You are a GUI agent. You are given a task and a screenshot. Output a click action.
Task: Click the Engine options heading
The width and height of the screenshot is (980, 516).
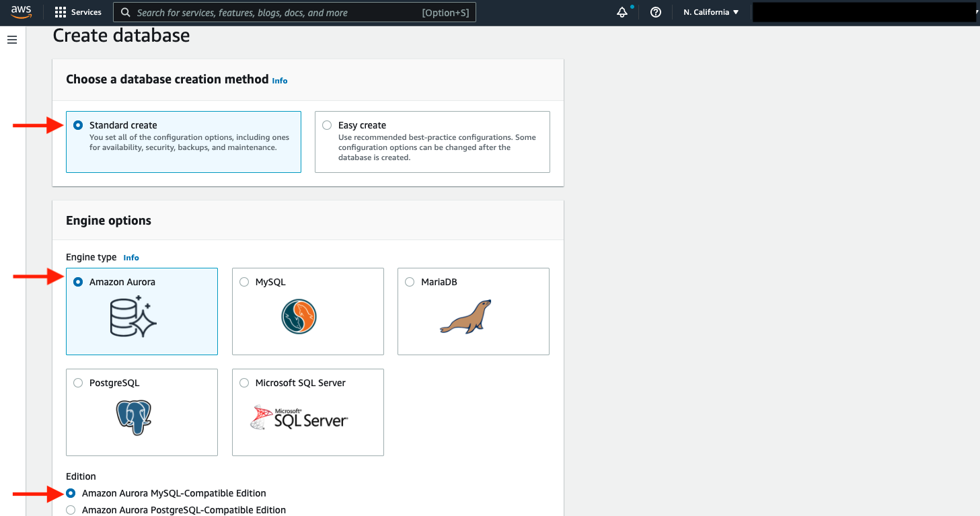(108, 221)
